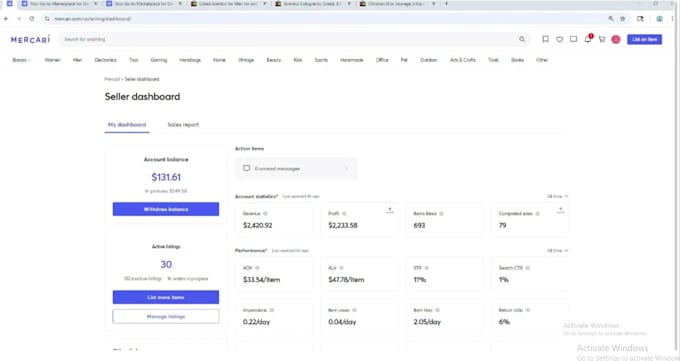Image resolution: width=680 pixels, height=361 pixels.
Task: Click the $131.61 account balance value
Action: coord(166,177)
